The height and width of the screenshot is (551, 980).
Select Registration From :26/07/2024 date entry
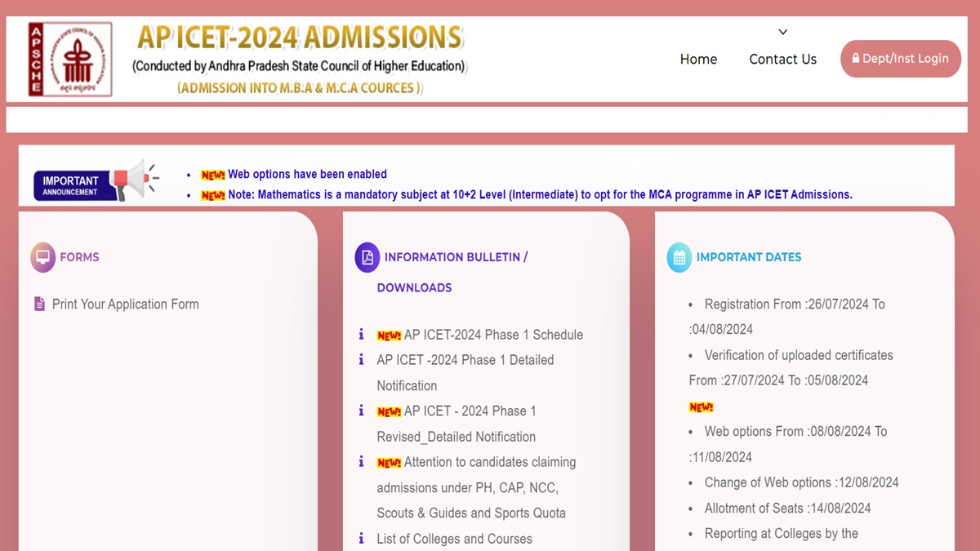coord(787,317)
